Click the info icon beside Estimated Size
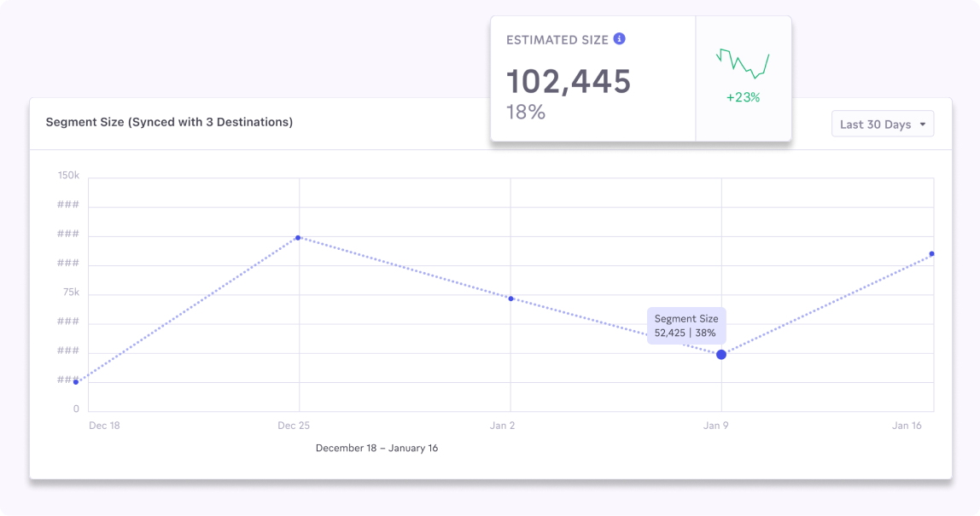The height and width of the screenshot is (516, 980). pyautogui.click(x=620, y=39)
